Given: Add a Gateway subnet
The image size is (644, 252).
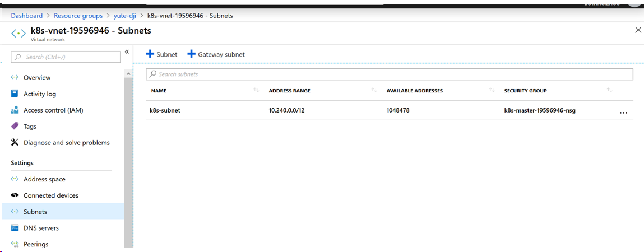Looking at the screenshot, I should 216,54.
